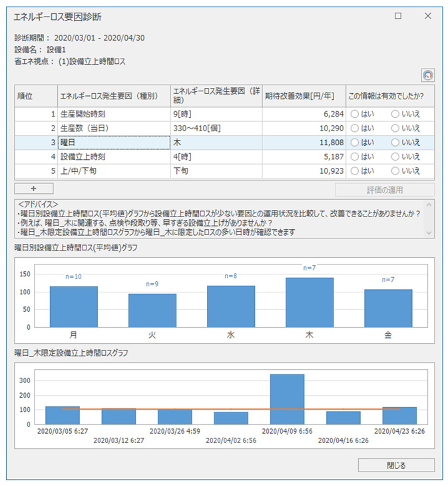Click the 評価の適用 button
This screenshot has height=485, width=448.
384,189
